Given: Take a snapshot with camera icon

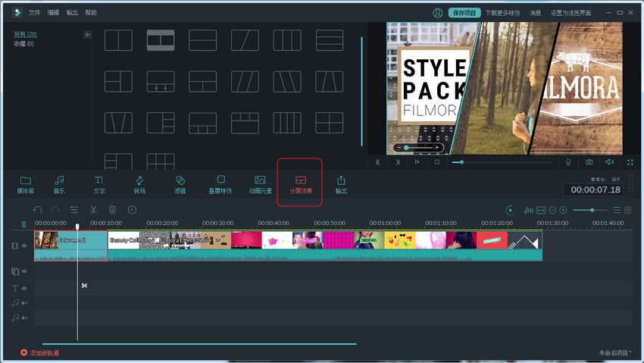Looking at the screenshot, I should (x=589, y=162).
